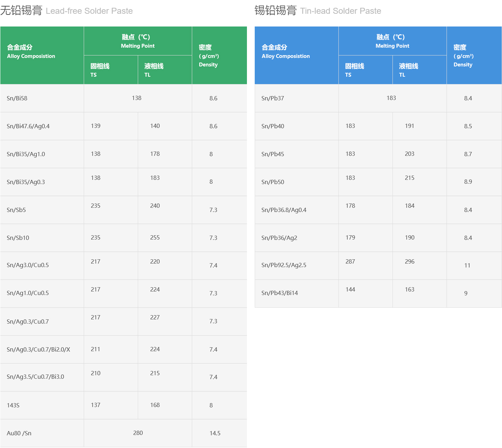
Task: Click the Sn/Pb92.5/Ag2.5 alloy name
Action: [x=284, y=265]
